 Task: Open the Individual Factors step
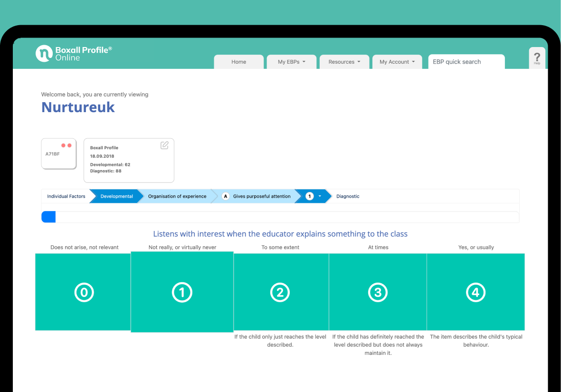66,196
